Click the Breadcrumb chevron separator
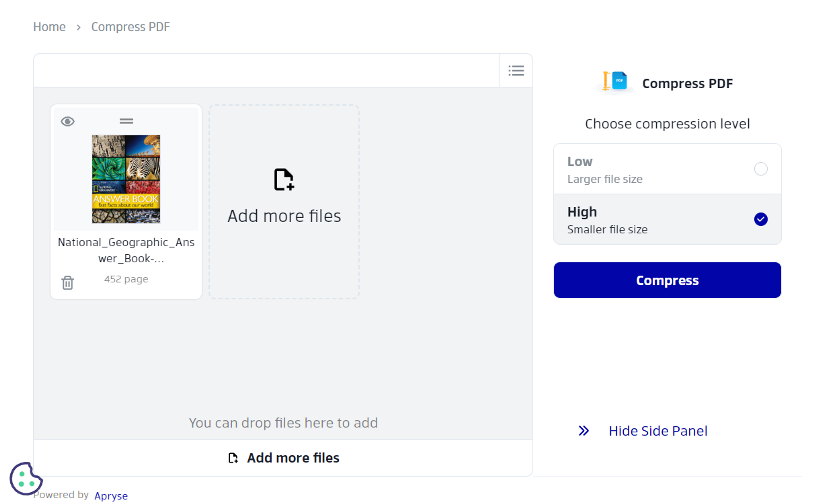Screen dimensions: 818x504 pos(79,27)
